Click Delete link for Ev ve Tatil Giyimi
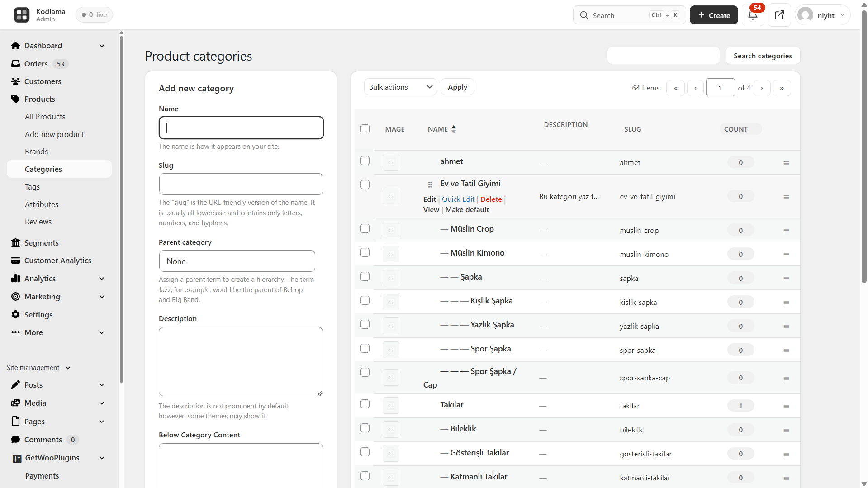The image size is (868, 488). [x=491, y=199]
